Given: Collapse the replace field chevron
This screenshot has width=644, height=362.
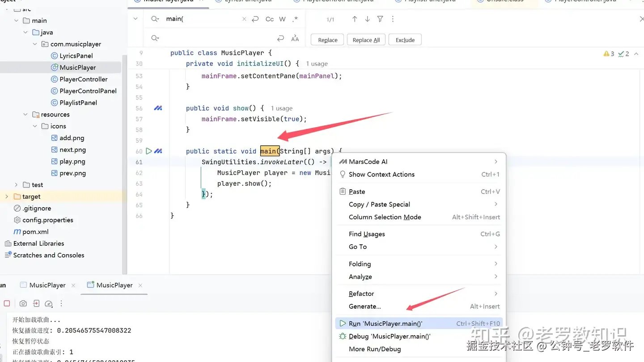Looking at the screenshot, I should (x=136, y=19).
